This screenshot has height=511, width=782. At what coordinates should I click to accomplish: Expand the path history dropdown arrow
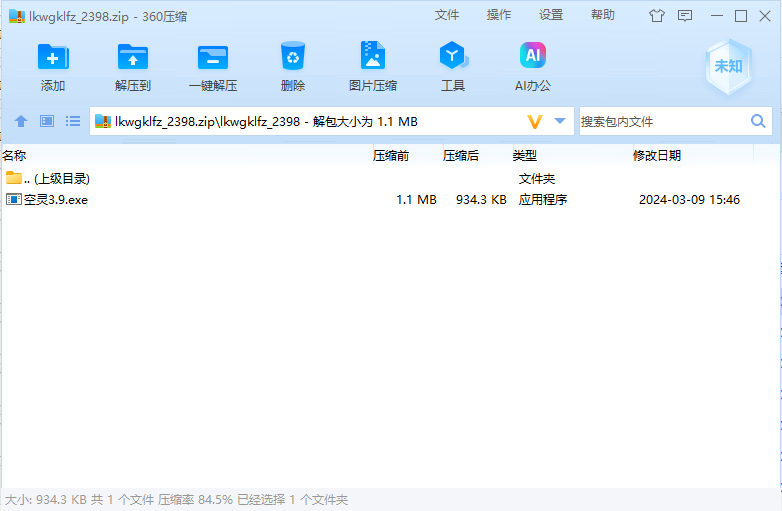pyautogui.click(x=560, y=121)
